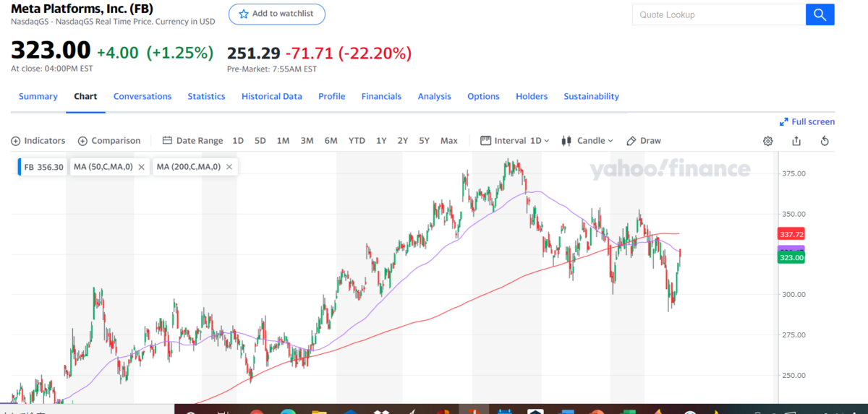Remove the MA (200,C,MA,0) indicator

[229, 167]
